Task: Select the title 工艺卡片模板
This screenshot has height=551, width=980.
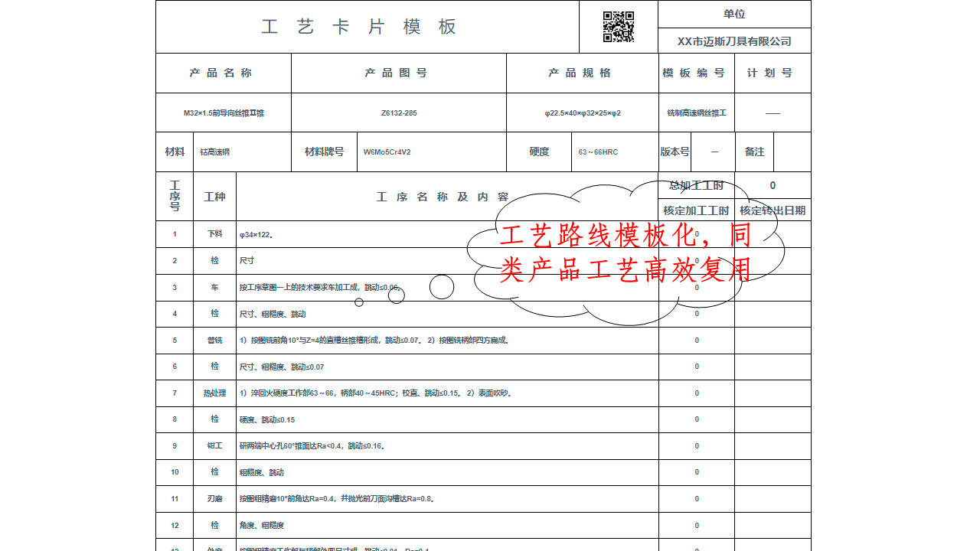Action: point(359,27)
